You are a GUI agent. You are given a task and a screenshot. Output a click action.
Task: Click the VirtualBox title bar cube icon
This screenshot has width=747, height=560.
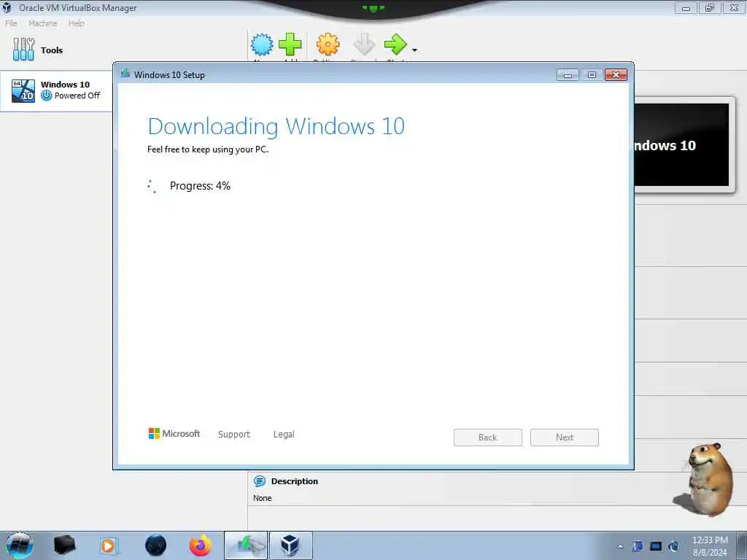pyautogui.click(x=7, y=7)
